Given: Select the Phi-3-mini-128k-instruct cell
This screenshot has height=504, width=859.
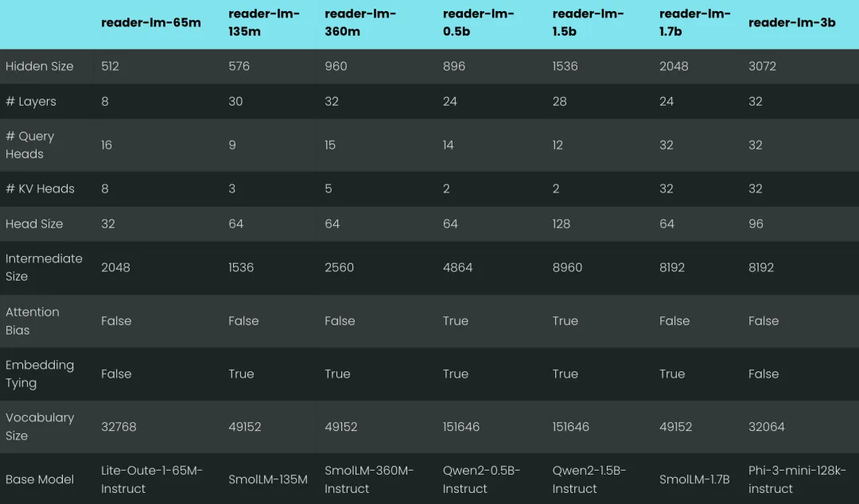Looking at the screenshot, I should tap(797, 479).
